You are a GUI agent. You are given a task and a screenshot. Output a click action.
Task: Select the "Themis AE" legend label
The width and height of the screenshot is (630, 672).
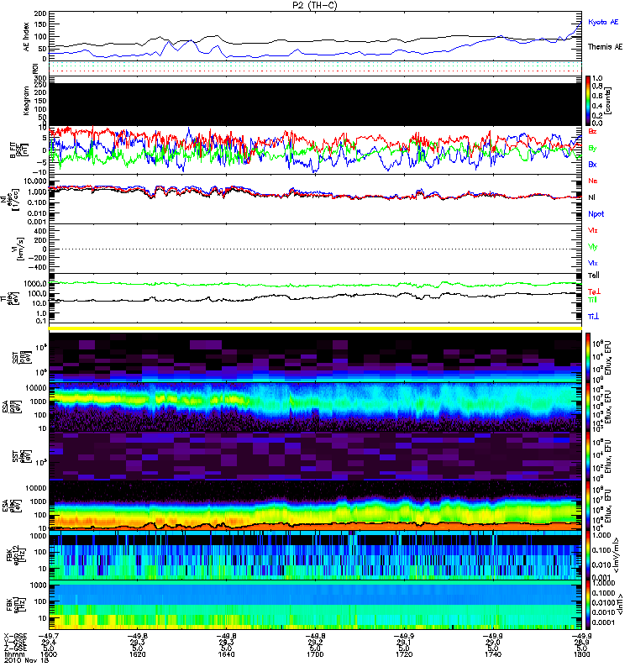coord(605,47)
